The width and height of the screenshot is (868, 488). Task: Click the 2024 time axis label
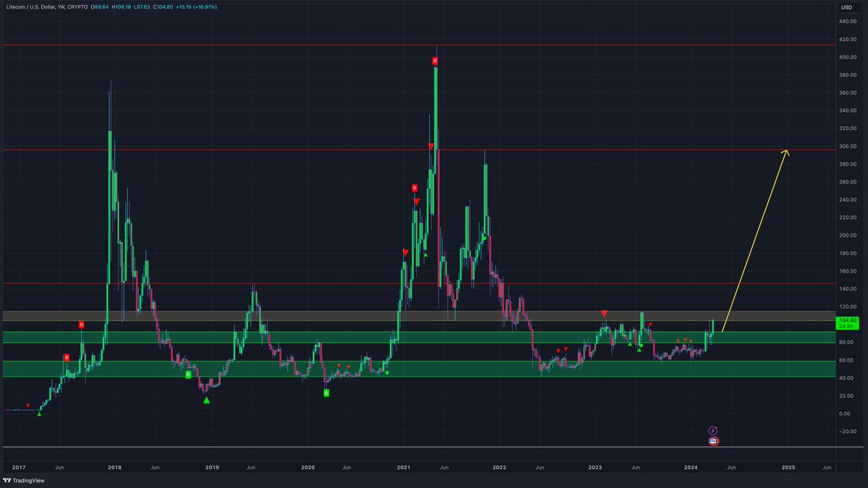pos(692,468)
